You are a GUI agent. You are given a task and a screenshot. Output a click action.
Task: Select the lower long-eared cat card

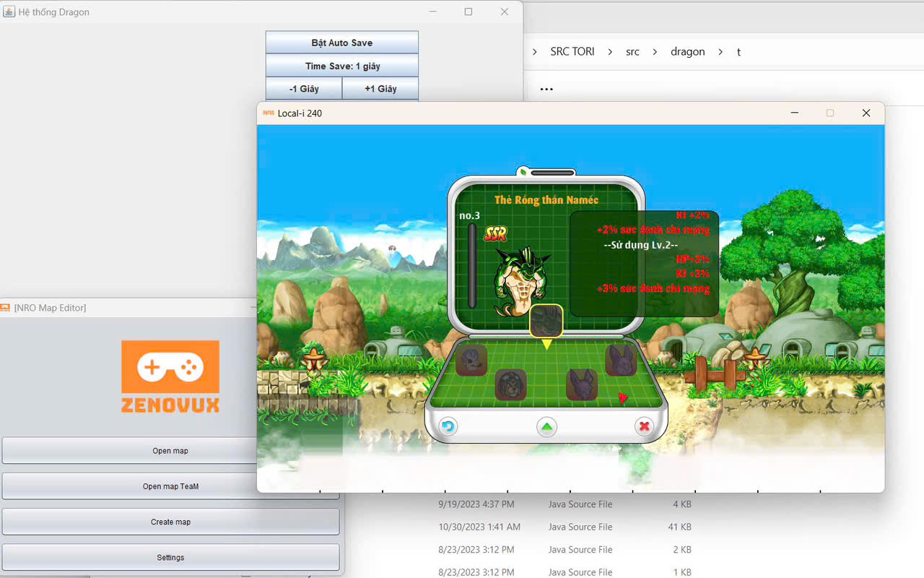[582, 384]
